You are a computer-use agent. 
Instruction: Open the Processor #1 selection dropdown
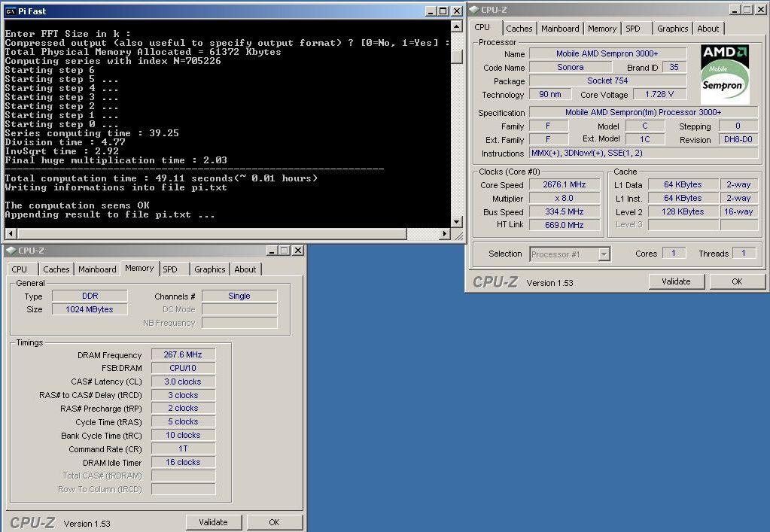[x=604, y=254]
